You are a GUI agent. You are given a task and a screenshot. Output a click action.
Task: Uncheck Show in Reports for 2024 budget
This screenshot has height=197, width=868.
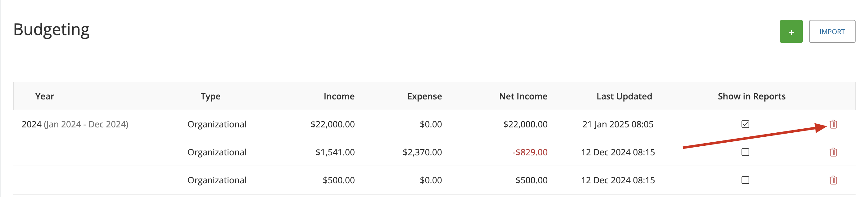[745, 124]
